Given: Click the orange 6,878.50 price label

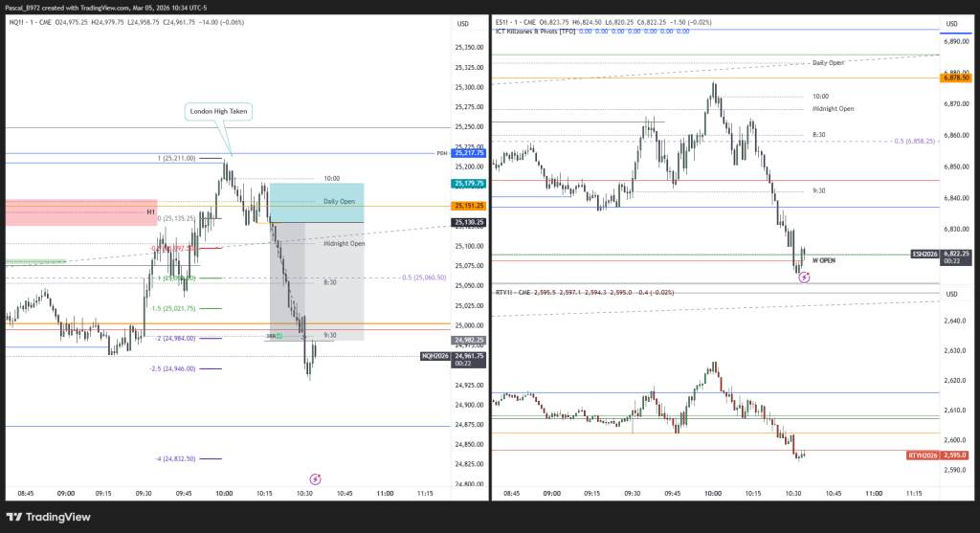Looking at the screenshot, I should point(957,78).
